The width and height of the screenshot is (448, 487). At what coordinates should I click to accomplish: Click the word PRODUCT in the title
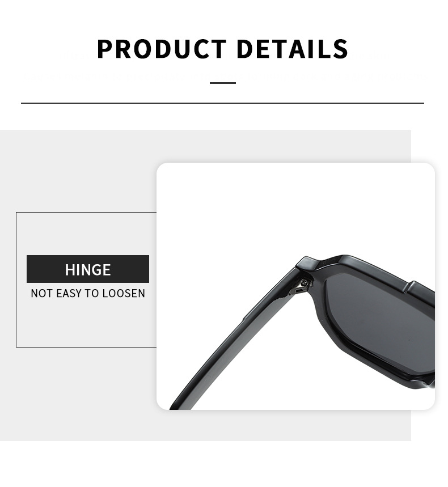click(162, 49)
